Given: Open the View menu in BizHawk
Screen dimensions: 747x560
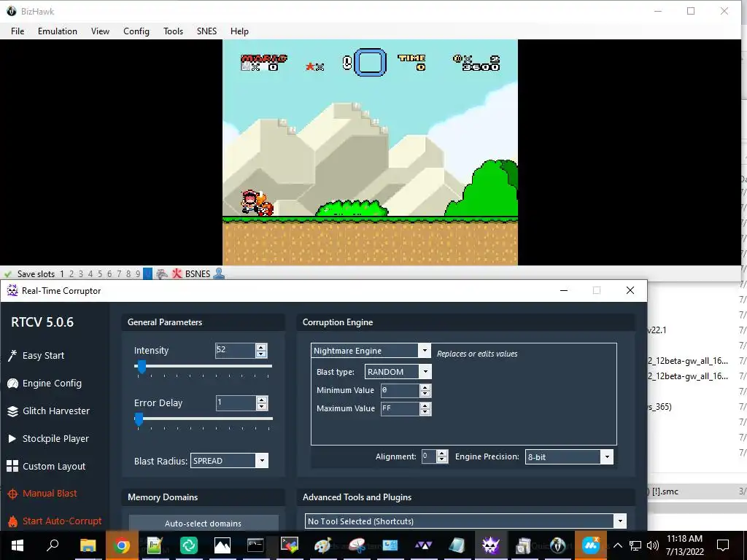Looking at the screenshot, I should click(x=100, y=31).
